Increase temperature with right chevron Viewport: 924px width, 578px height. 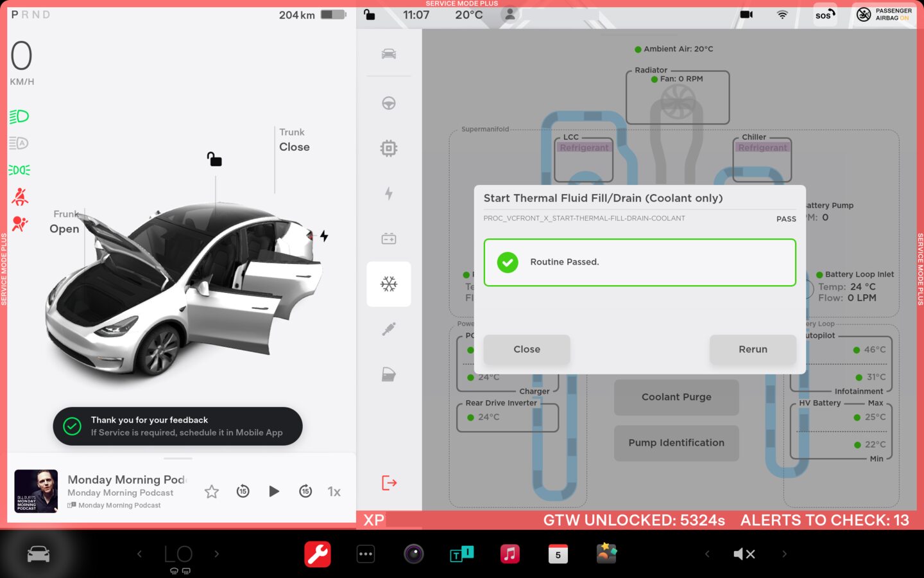pos(217,554)
